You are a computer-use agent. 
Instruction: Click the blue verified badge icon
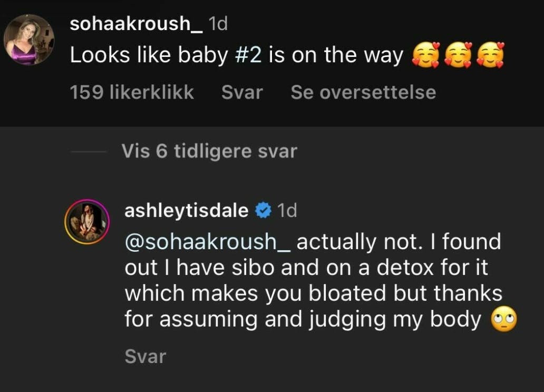pyautogui.click(x=263, y=211)
